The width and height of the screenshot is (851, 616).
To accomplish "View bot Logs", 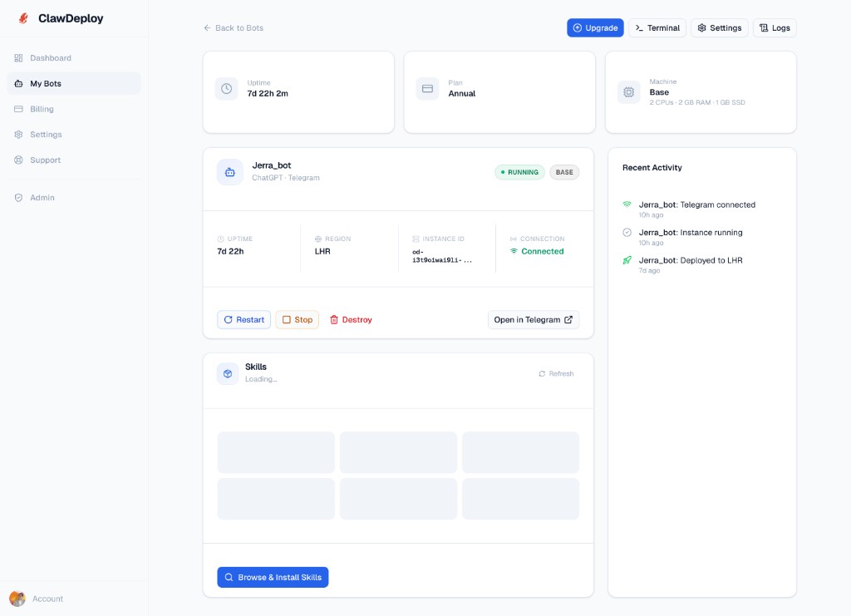I will pos(774,28).
